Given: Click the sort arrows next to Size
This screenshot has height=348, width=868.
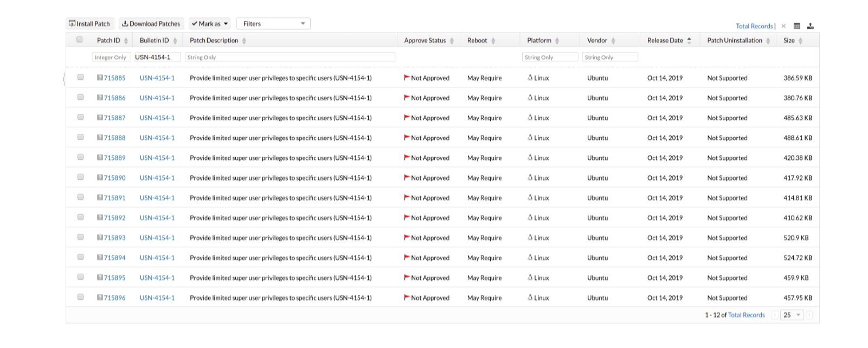Looking at the screenshot, I should tap(800, 41).
